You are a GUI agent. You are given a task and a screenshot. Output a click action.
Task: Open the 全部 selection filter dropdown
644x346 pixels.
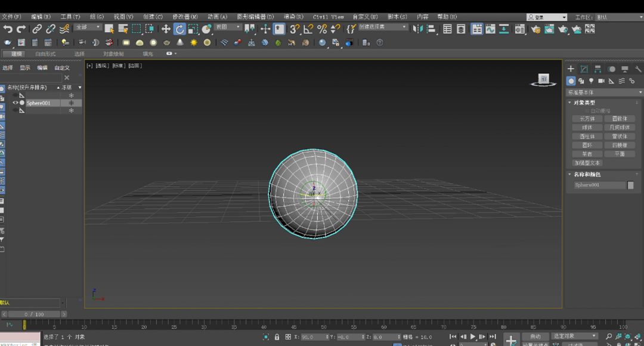(x=88, y=27)
